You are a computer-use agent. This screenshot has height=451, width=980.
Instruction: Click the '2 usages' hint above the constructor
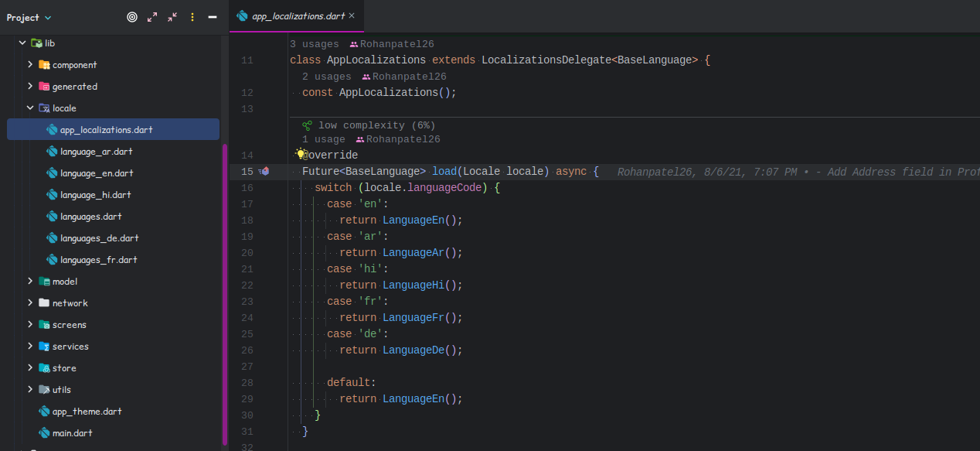[327, 77]
